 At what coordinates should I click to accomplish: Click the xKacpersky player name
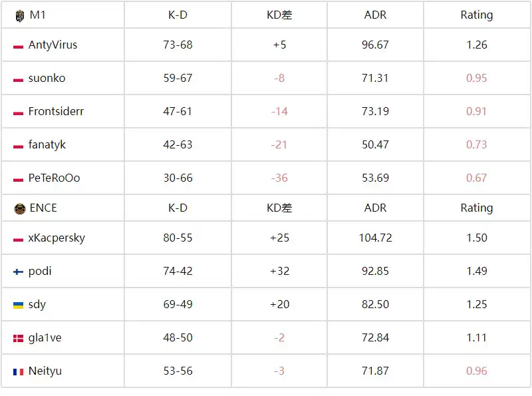pos(57,238)
